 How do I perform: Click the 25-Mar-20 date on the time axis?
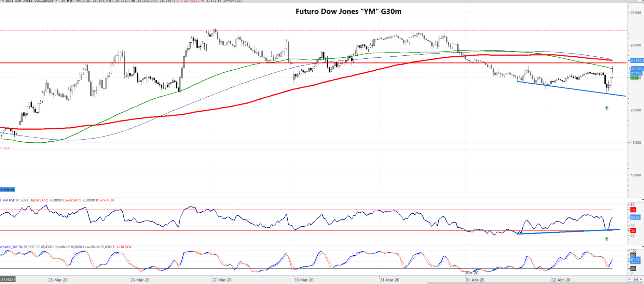tap(58, 280)
